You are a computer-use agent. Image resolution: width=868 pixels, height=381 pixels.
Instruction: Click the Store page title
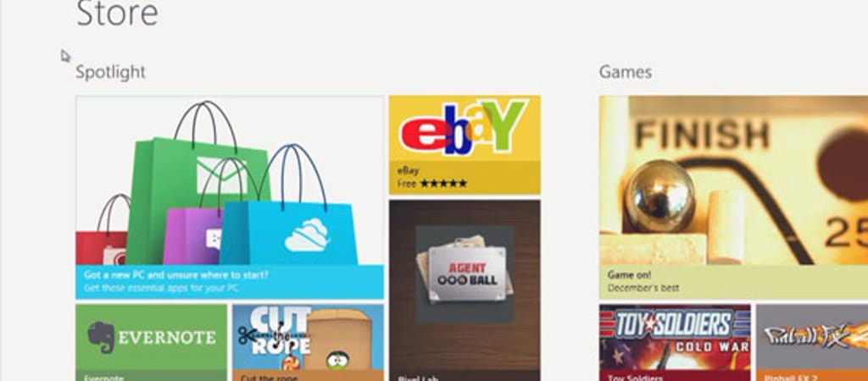(117, 14)
